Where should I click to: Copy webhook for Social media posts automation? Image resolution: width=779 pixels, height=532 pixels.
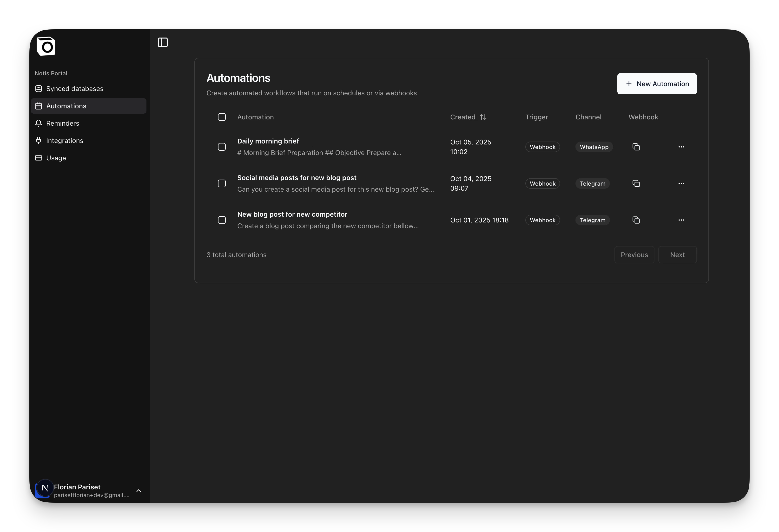[x=636, y=184]
